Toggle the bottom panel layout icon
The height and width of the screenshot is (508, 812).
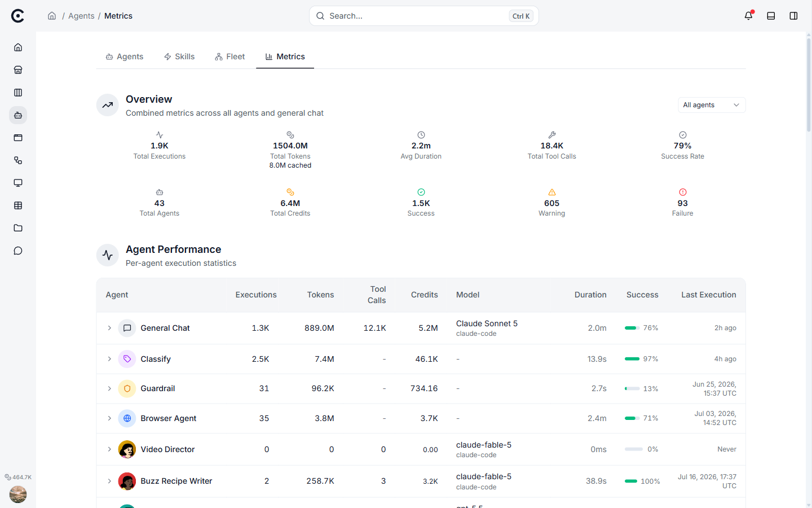click(771, 16)
